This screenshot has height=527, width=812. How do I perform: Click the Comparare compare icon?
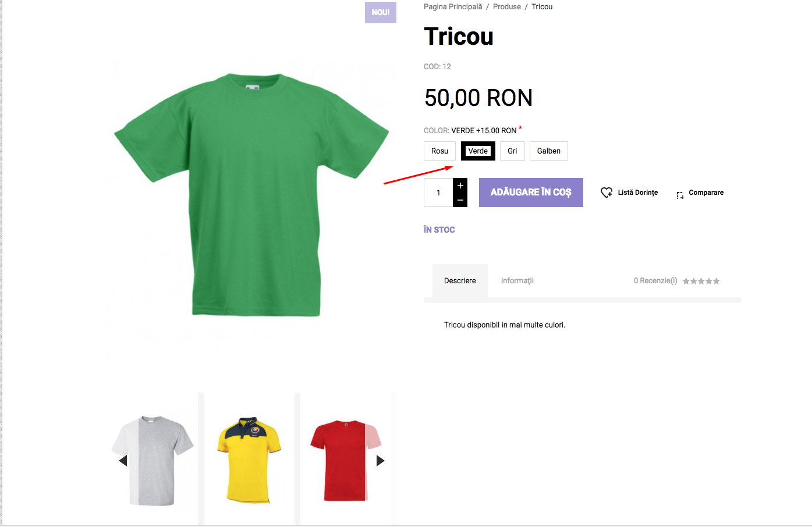[x=680, y=195]
